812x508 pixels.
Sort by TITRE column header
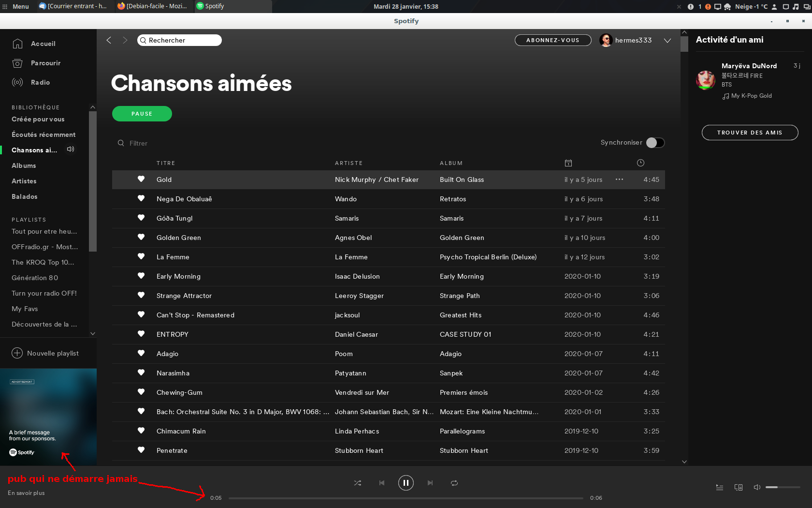[x=166, y=163]
